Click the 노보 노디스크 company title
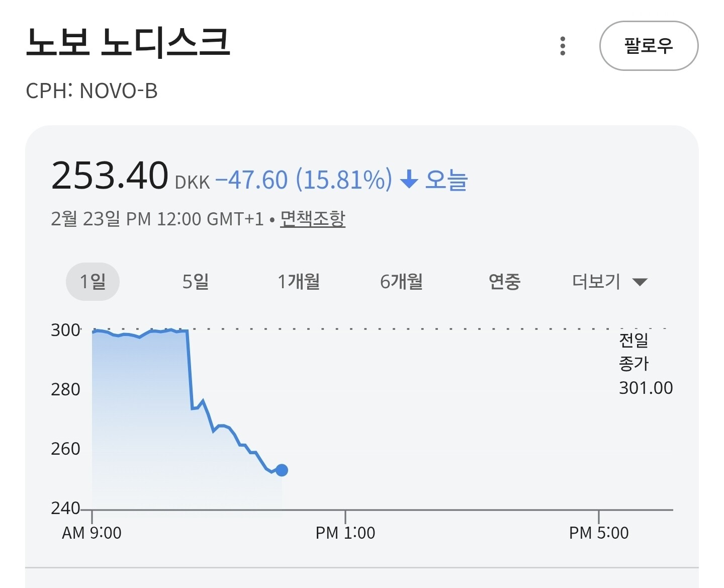The width and height of the screenshot is (724, 588). point(128,43)
